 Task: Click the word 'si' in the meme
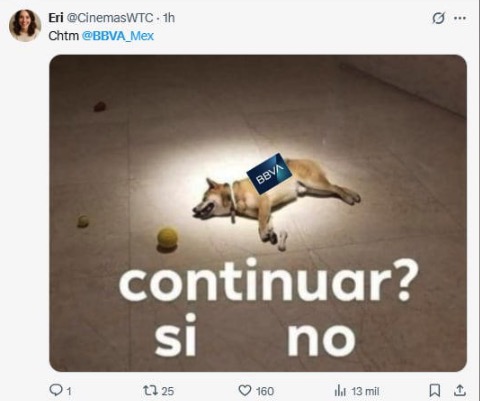point(175,335)
